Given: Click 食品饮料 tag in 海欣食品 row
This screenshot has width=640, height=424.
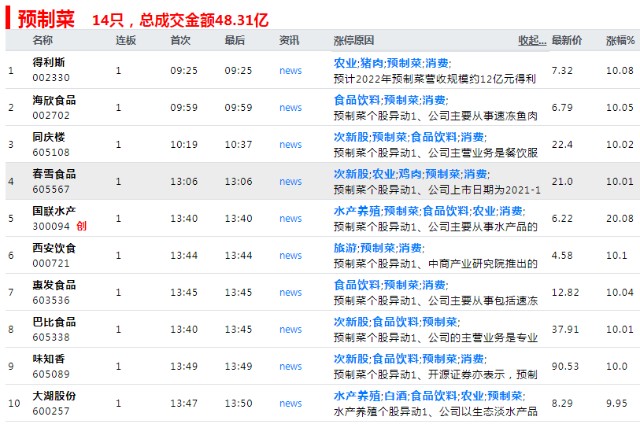Looking at the screenshot, I should coord(357,100).
